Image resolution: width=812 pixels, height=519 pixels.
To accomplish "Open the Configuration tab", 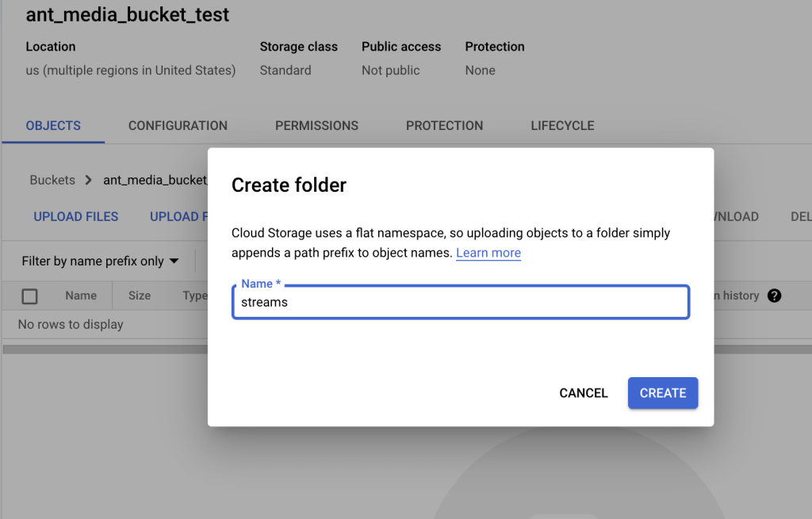I will coord(178,126).
